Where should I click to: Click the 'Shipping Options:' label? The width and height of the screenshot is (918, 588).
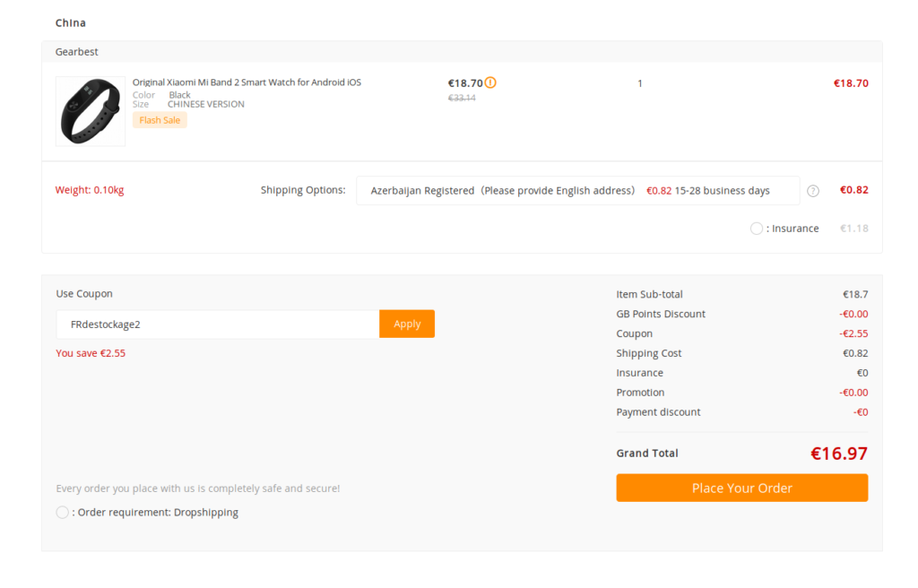(303, 190)
